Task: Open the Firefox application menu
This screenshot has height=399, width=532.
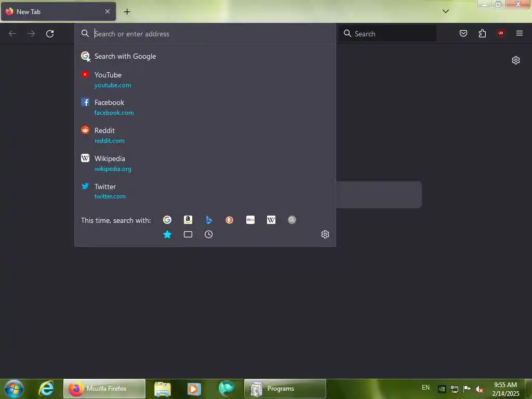Action: (x=519, y=33)
